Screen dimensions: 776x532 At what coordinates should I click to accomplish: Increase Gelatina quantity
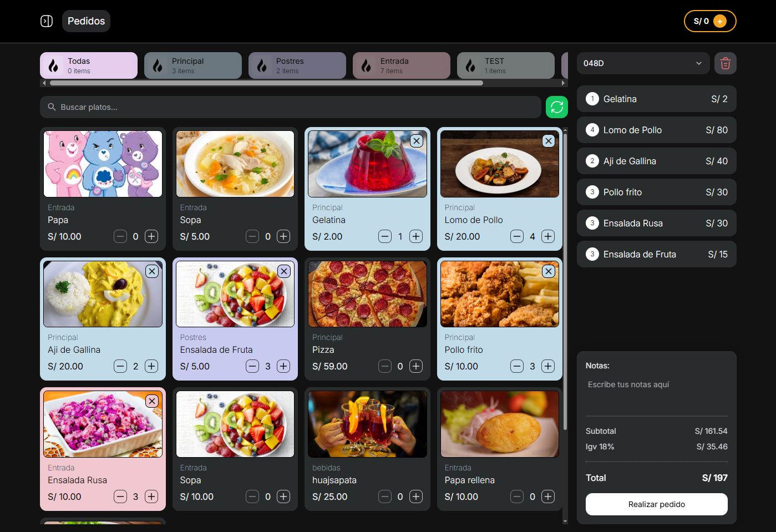(416, 236)
